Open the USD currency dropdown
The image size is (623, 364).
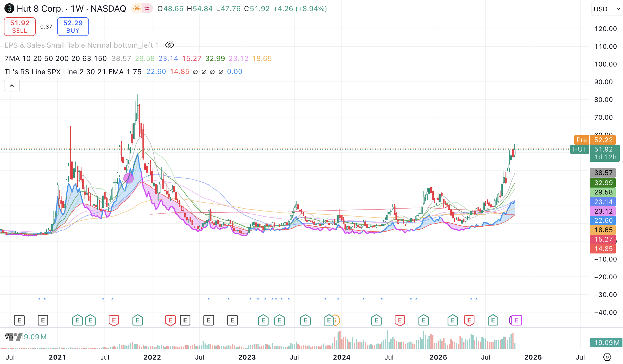pos(606,9)
